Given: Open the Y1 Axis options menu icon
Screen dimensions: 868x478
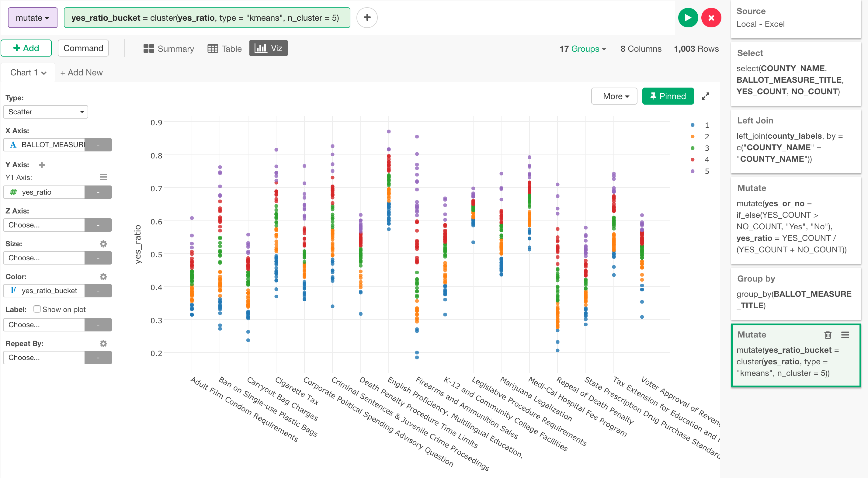Looking at the screenshot, I should click(103, 177).
